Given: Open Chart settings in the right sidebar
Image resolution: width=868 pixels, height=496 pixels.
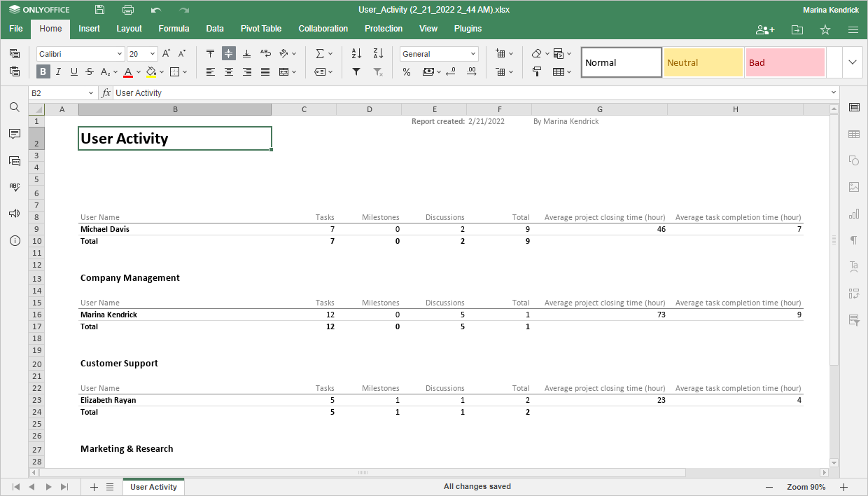Looking at the screenshot, I should click(x=854, y=214).
